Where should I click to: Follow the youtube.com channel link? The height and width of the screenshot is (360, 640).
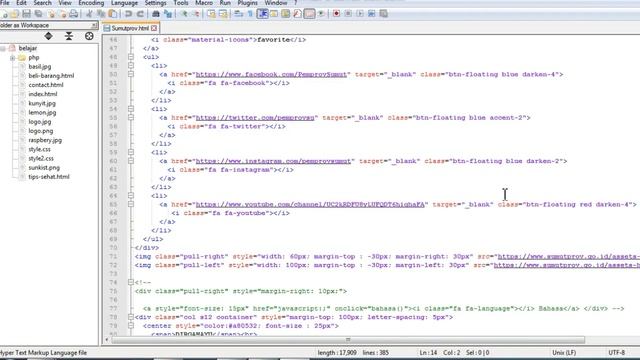(x=310, y=204)
